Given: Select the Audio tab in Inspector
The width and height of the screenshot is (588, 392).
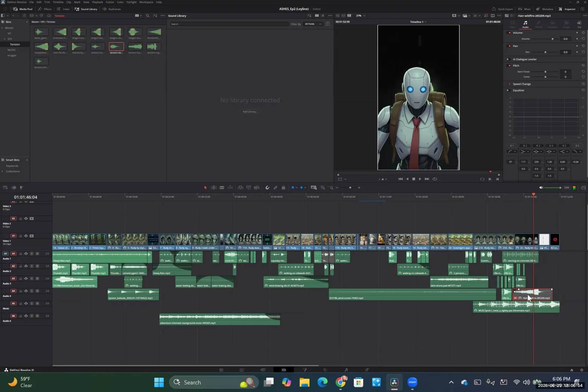Looking at the screenshot, I should [526, 25].
